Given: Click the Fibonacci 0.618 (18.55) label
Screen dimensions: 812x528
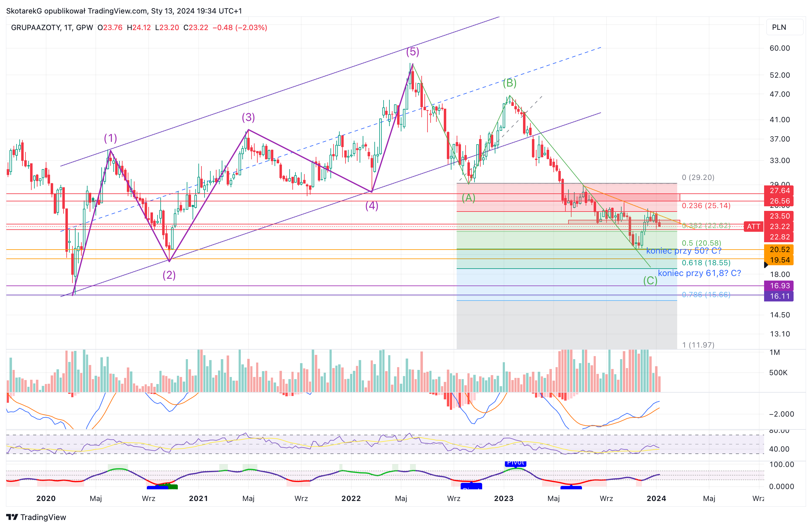Looking at the screenshot, I should [x=706, y=263].
